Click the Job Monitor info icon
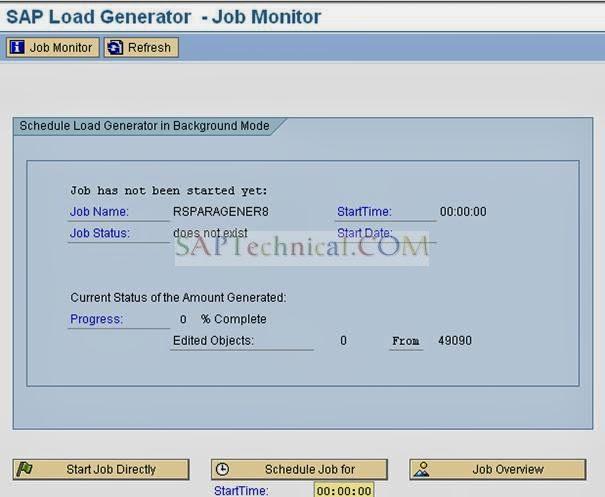Viewport: 605px width, 497px height. [x=17, y=47]
